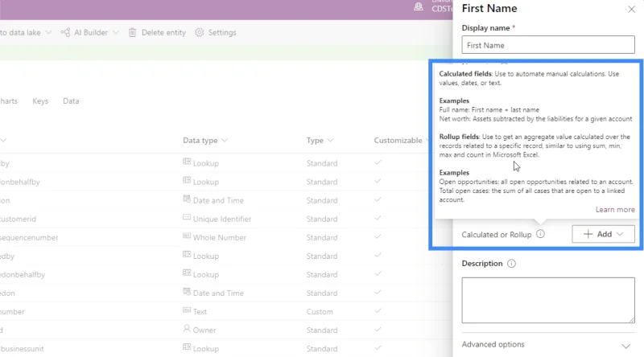This screenshot has width=644, height=357.
Task: Expand Advanced options section
Action: tap(625, 347)
